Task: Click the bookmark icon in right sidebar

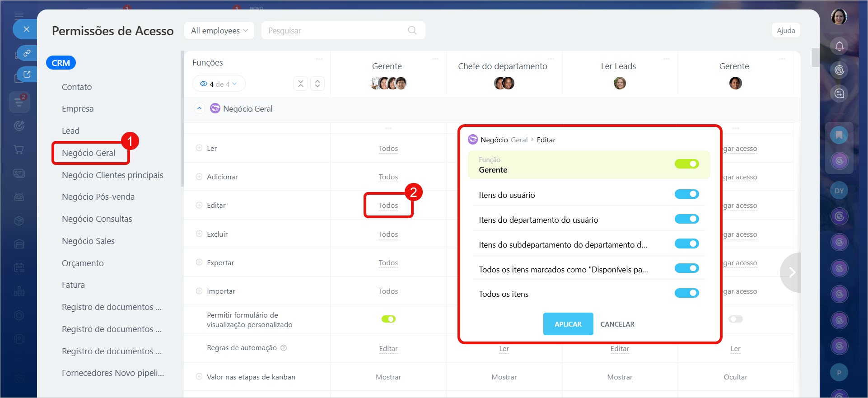Action: (x=839, y=135)
